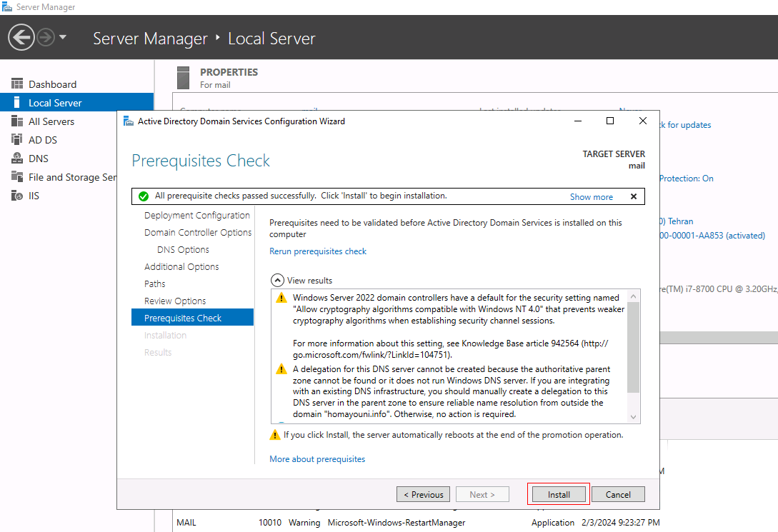Collapse the View results section
778x532 pixels.
[277, 281]
